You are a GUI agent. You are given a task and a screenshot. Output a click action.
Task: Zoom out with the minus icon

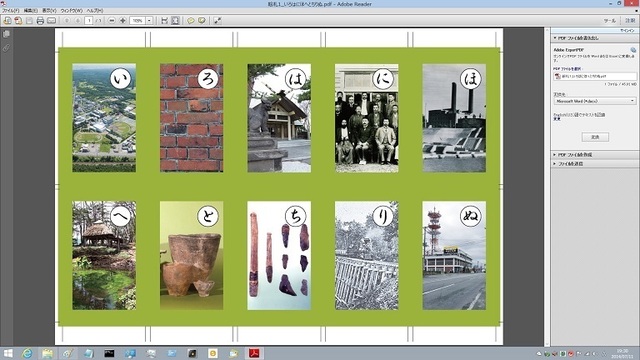(111, 20)
